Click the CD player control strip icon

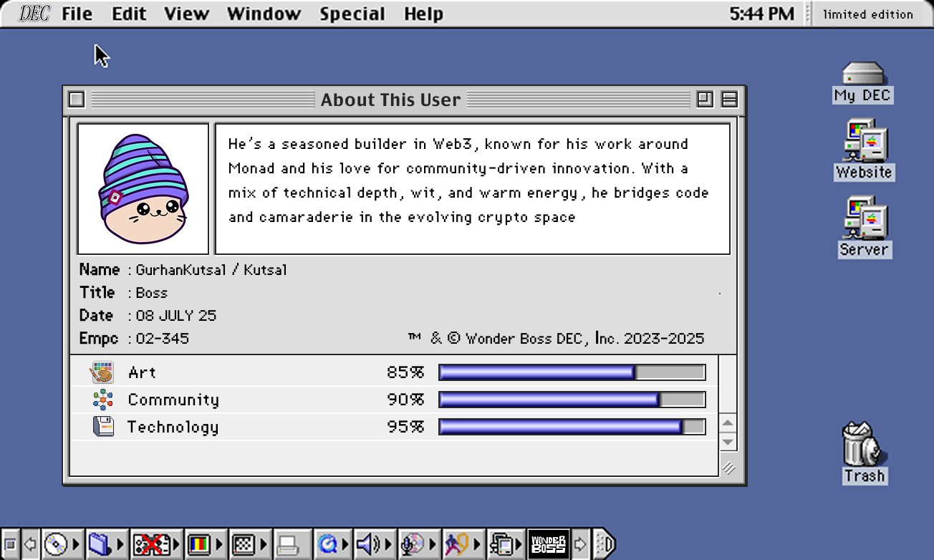tap(55, 545)
